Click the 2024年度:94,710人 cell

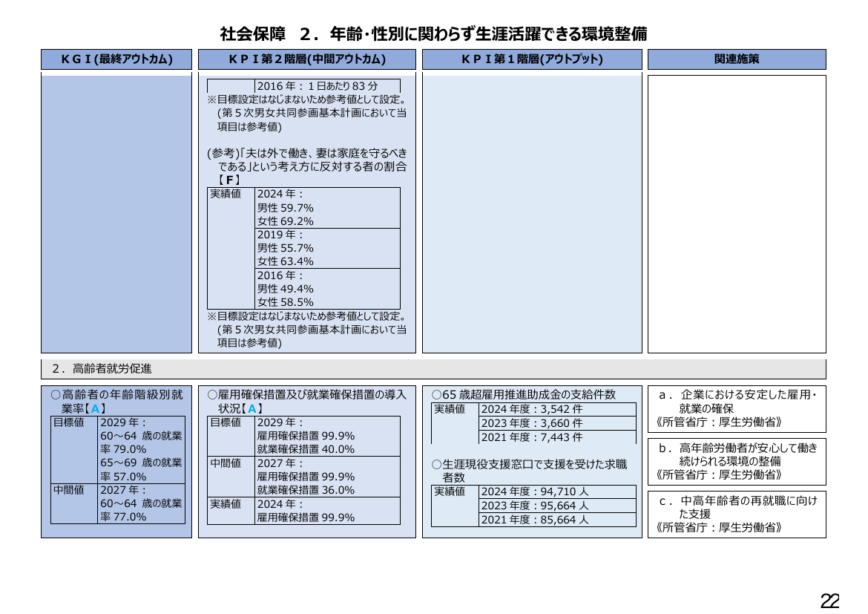click(557, 491)
